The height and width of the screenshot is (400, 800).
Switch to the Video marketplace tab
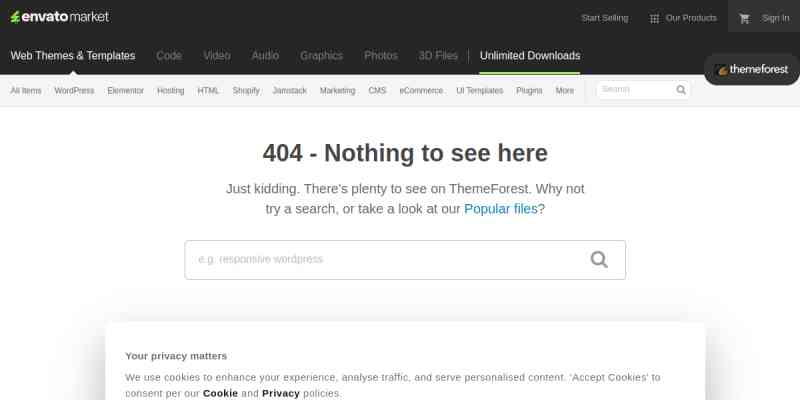[217, 56]
